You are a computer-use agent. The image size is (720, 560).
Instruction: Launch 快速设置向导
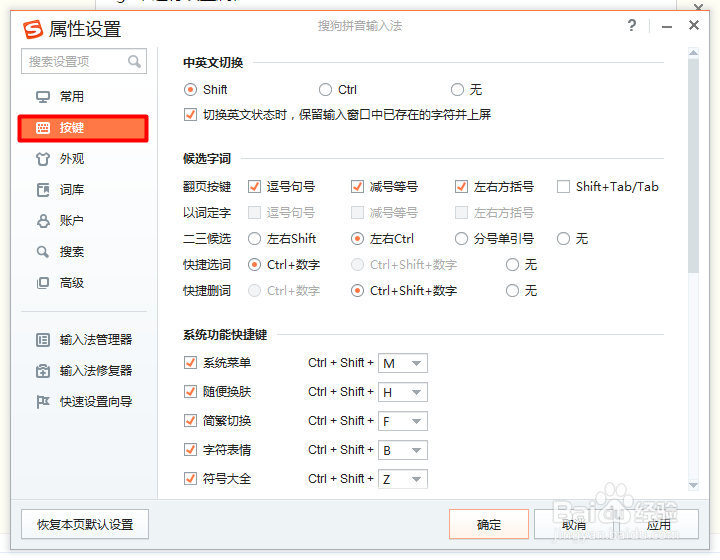96,402
